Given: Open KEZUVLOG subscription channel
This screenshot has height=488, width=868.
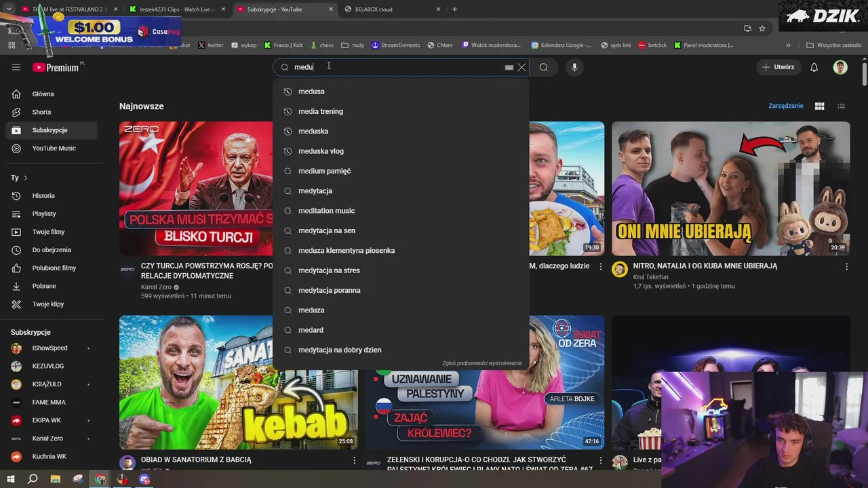Looking at the screenshot, I should [x=52, y=366].
